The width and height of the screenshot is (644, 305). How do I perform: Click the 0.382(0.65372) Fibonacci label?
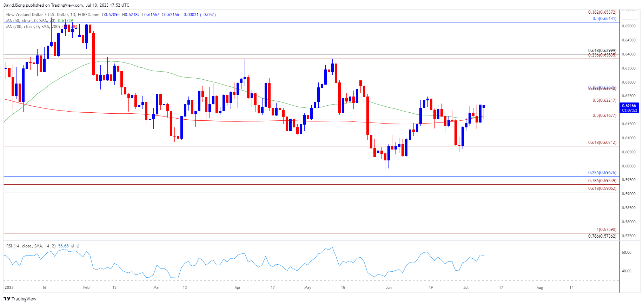(x=602, y=12)
